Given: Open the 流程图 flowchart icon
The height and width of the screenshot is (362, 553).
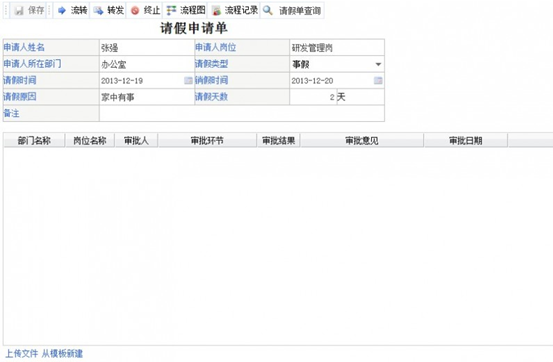Looking at the screenshot, I should [x=171, y=11].
